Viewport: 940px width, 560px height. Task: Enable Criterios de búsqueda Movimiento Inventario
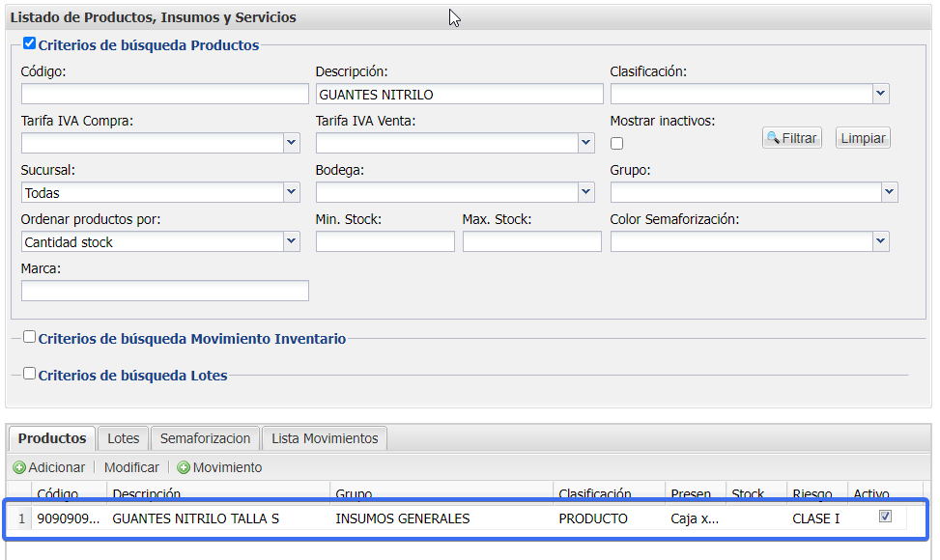30,337
